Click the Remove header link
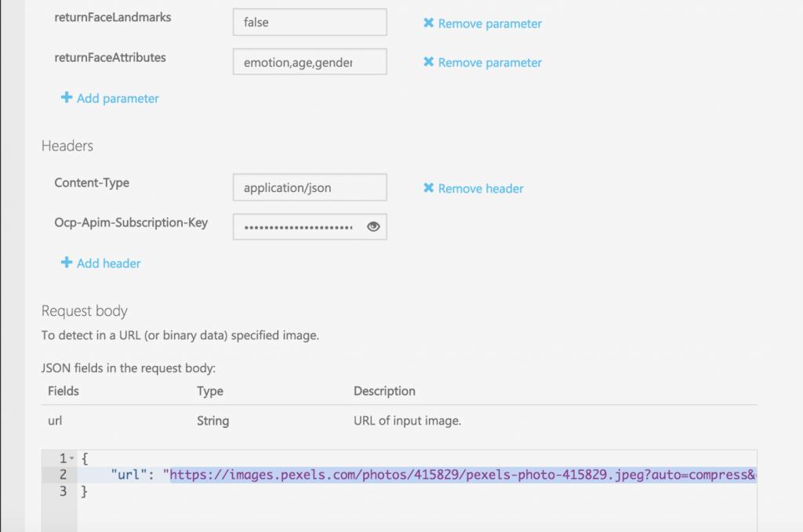 (x=481, y=189)
